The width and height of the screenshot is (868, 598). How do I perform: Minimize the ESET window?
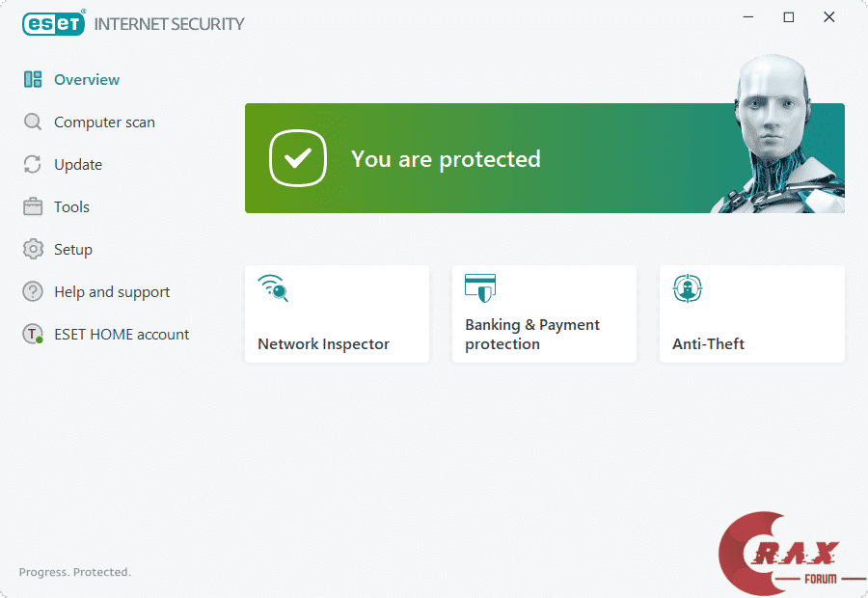pos(748,17)
